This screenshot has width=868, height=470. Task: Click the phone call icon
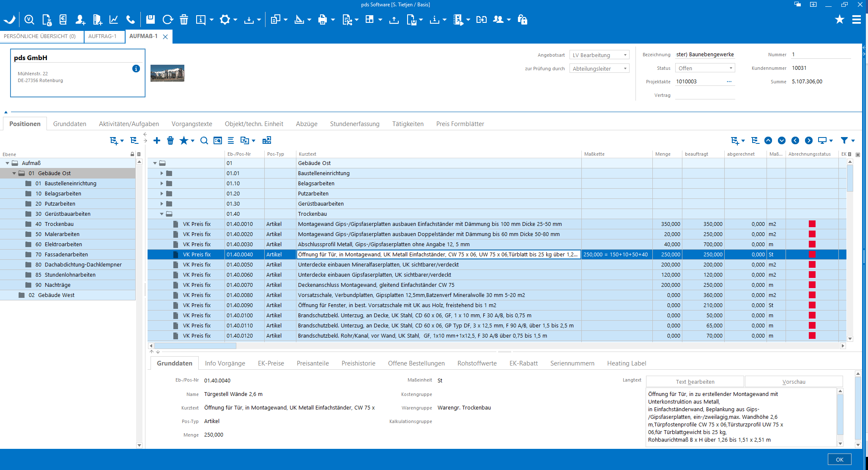(131, 19)
